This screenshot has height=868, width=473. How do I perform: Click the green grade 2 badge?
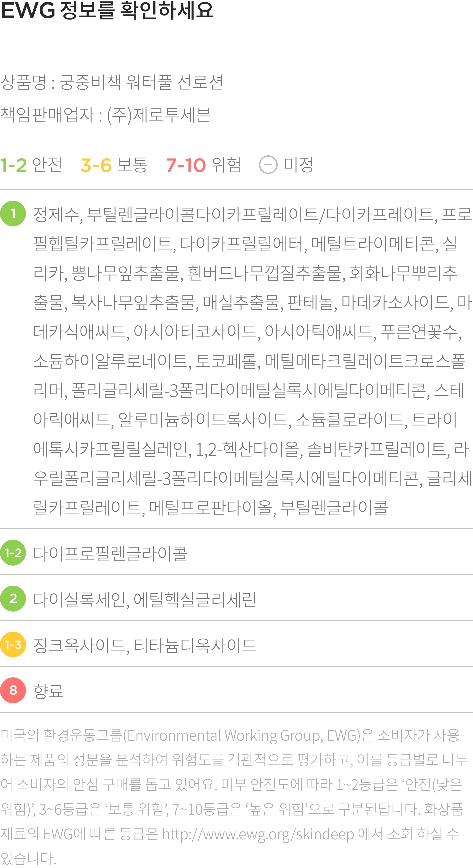coord(13,599)
